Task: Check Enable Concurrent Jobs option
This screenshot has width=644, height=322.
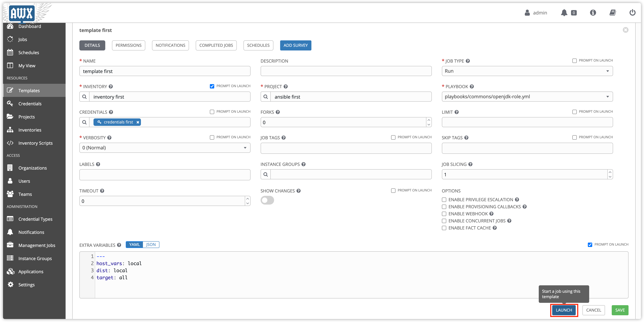Action: (x=444, y=221)
